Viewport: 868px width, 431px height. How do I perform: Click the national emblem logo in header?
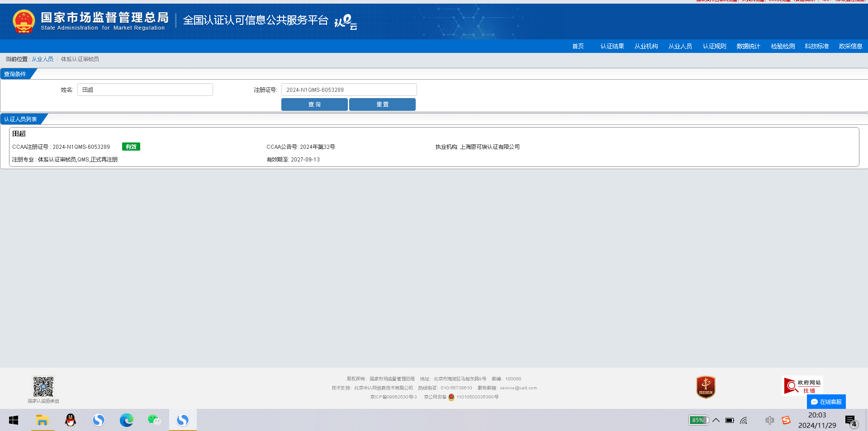pos(24,21)
